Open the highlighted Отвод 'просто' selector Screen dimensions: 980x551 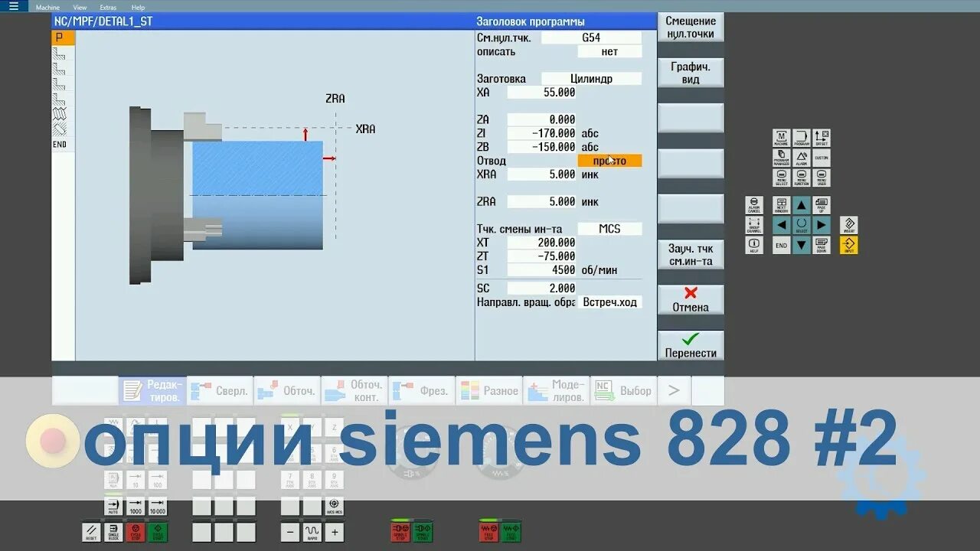pyautogui.click(x=609, y=161)
